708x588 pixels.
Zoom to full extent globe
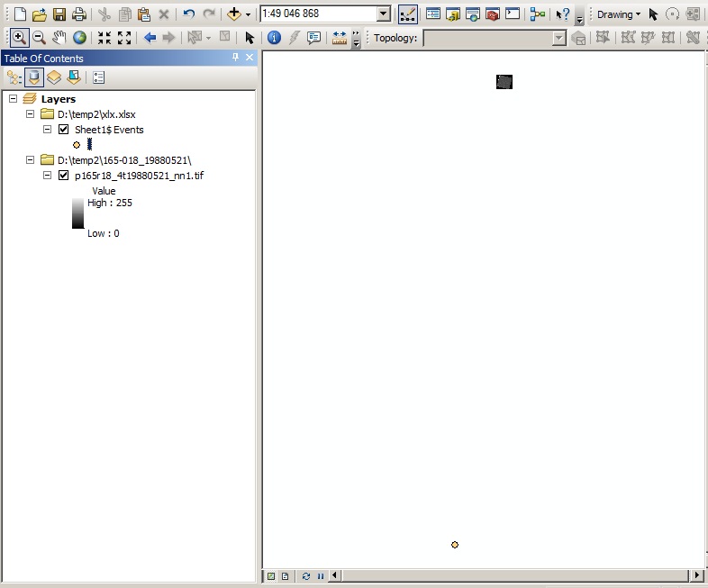[x=79, y=38]
